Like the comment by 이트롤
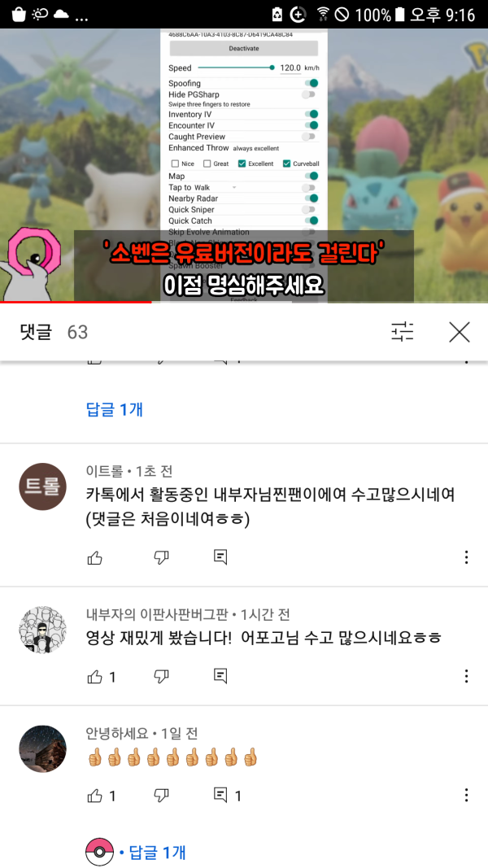 [94, 557]
